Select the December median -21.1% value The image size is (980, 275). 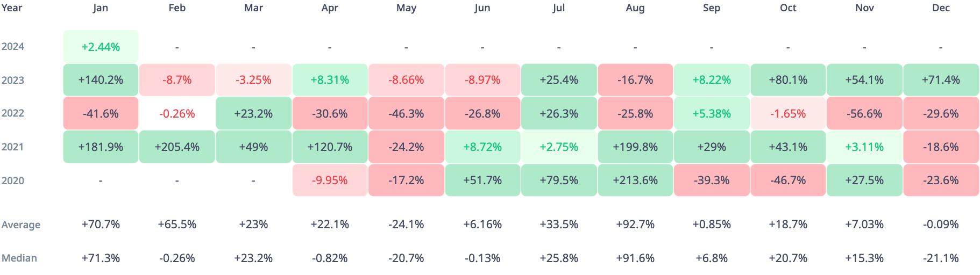(x=941, y=258)
